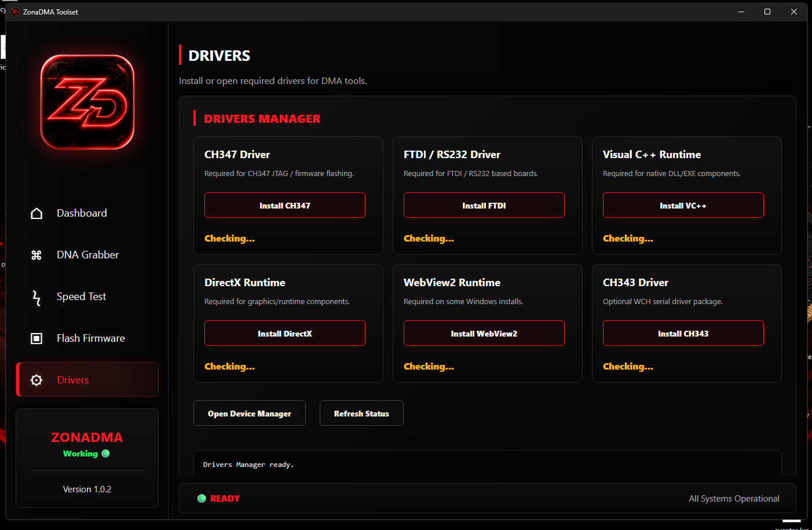Viewport: 812px width, 530px height.
Task: Click the DRIVERS page title
Action: pyautogui.click(x=220, y=56)
